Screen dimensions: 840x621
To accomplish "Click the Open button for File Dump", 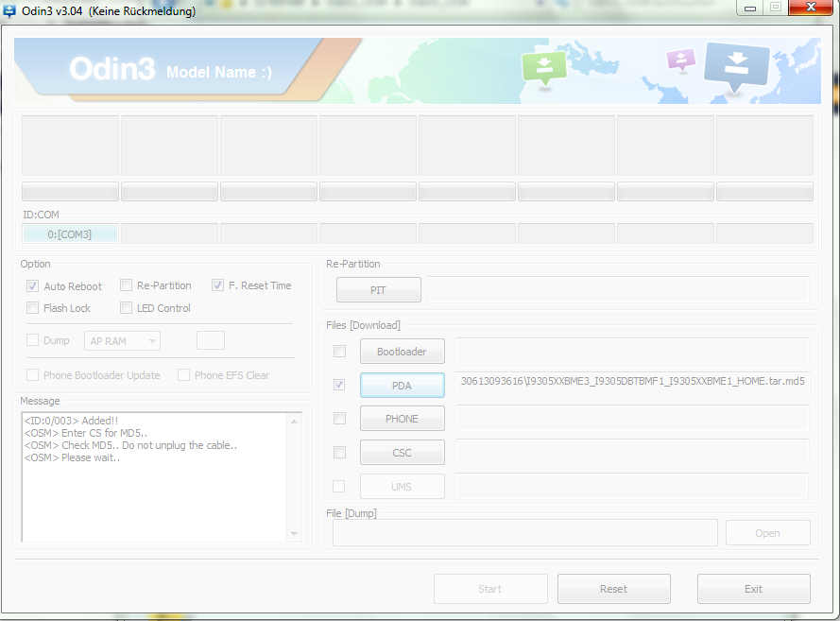I will [x=767, y=533].
